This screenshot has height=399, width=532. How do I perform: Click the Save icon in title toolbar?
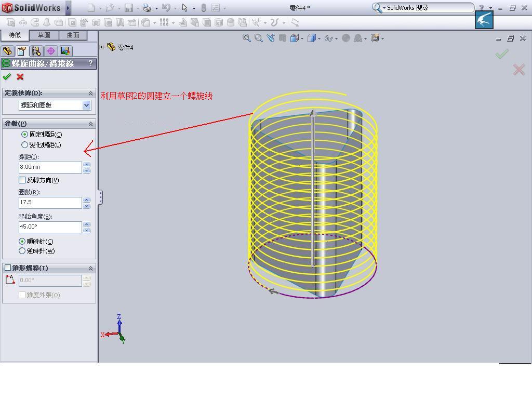pyautogui.click(x=129, y=7)
